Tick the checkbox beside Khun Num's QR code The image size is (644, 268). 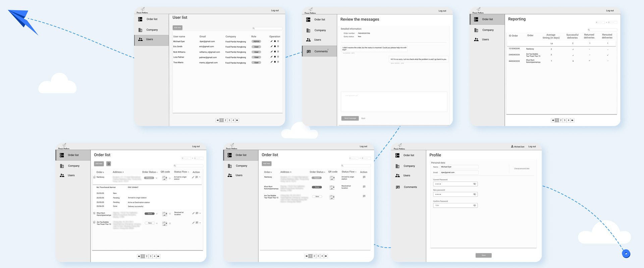click(170, 214)
